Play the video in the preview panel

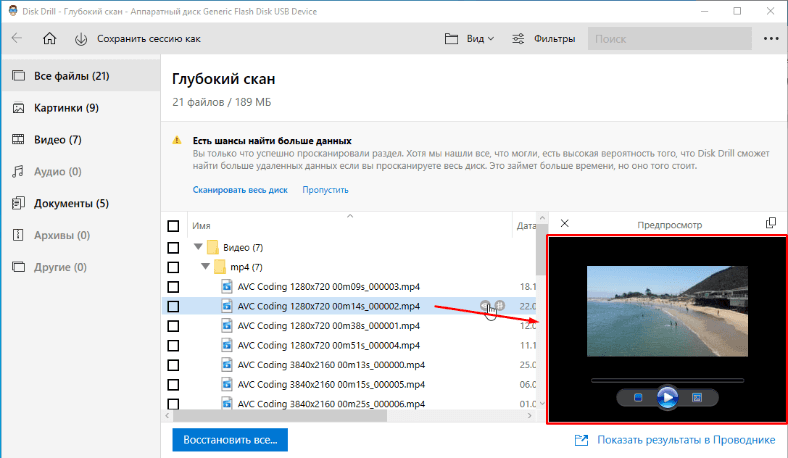click(x=667, y=398)
